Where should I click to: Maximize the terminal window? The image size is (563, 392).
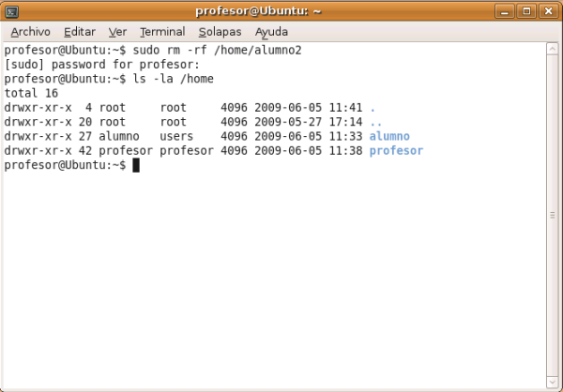[527, 11]
